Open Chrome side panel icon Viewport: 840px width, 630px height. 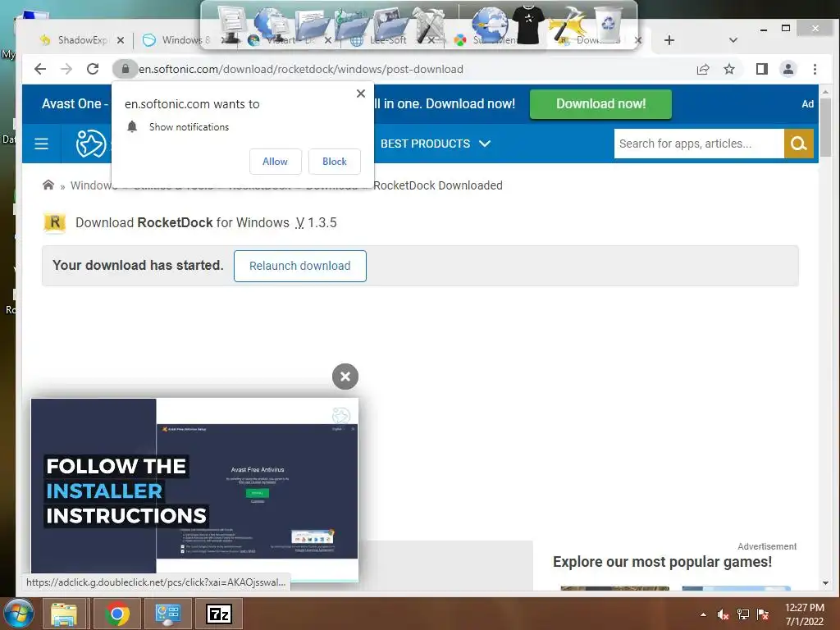tap(762, 69)
